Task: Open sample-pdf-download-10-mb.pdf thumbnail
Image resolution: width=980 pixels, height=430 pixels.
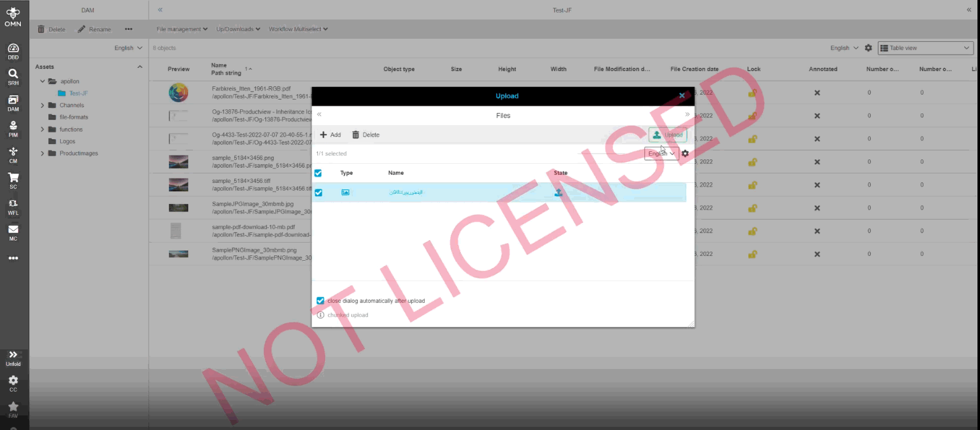Action: [x=176, y=231]
